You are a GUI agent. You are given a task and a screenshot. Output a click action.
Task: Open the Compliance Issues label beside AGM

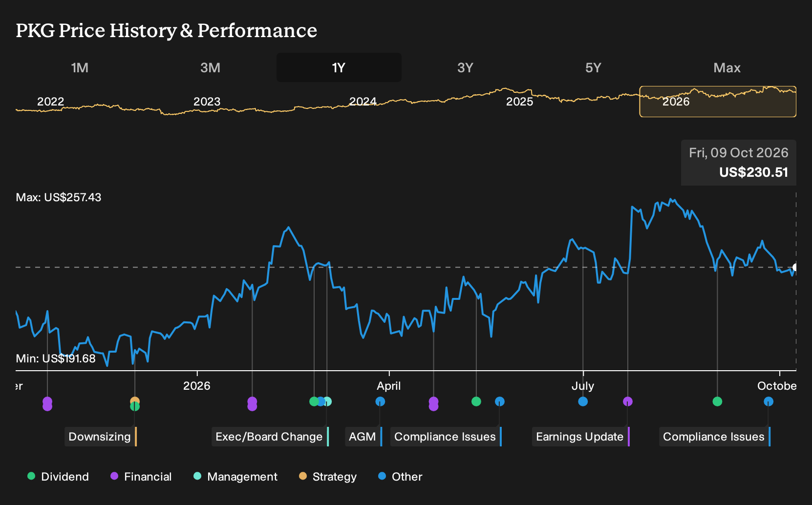pyautogui.click(x=446, y=437)
